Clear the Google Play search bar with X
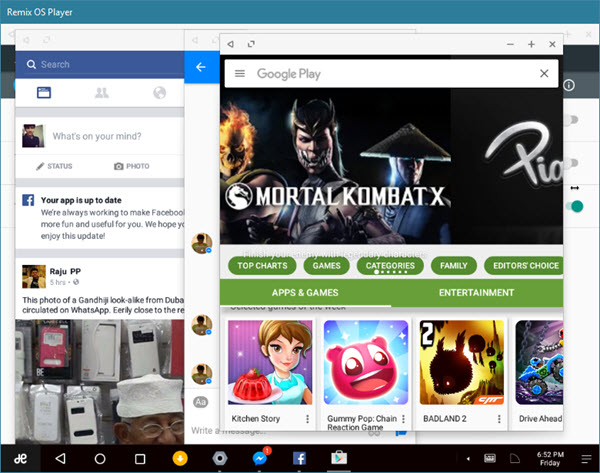600x473 pixels. 544,73
